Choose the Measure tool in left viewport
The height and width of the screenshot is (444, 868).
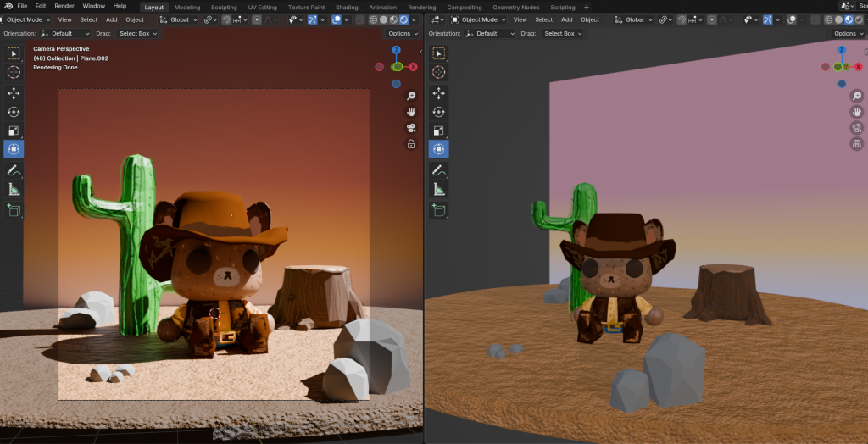pos(14,189)
